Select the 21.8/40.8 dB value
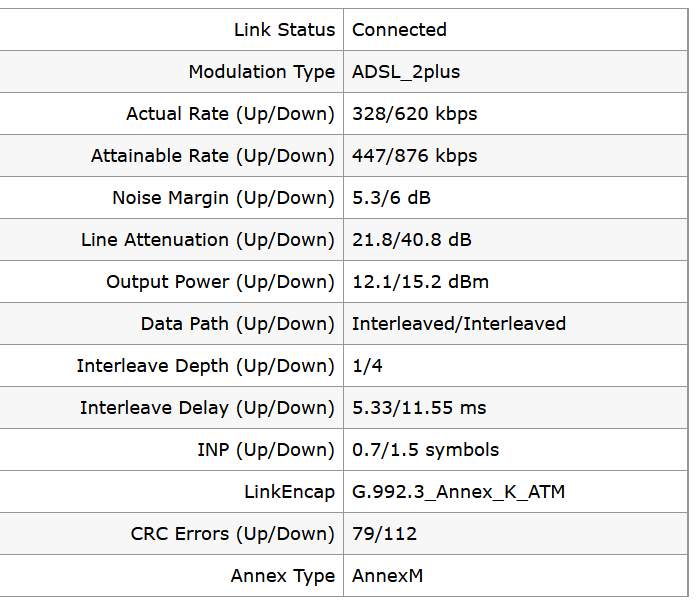 [412, 240]
